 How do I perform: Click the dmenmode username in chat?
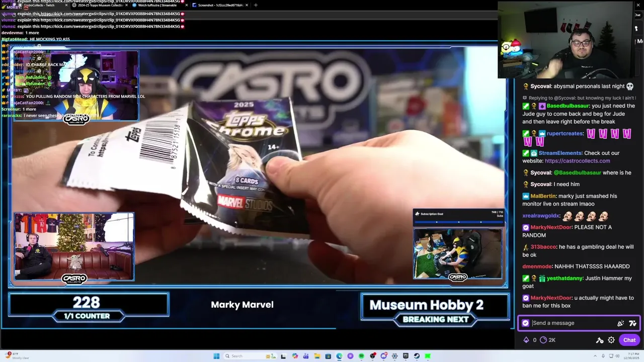(537, 266)
